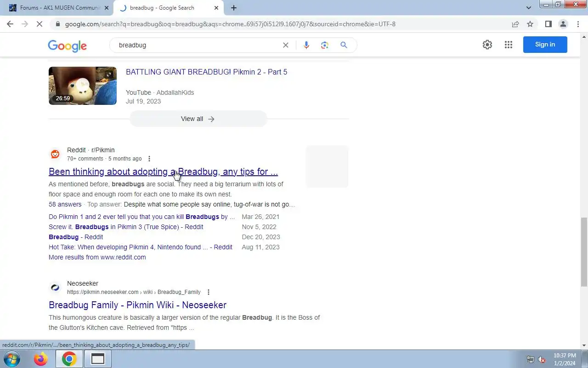Open network icon in system tray

click(530, 360)
